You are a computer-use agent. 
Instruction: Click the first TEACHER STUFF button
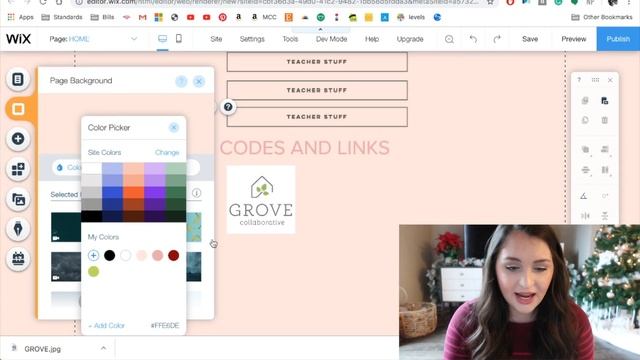pyautogui.click(x=317, y=62)
